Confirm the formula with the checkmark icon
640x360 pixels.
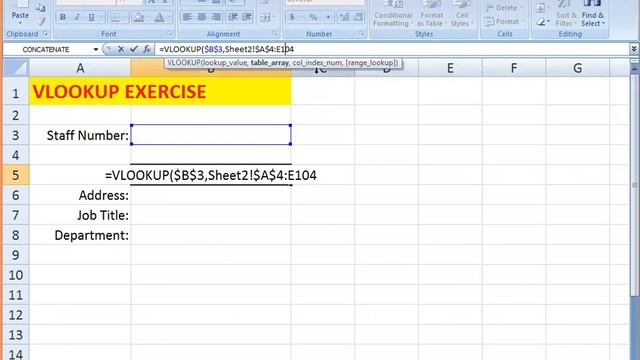pos(134,49)
